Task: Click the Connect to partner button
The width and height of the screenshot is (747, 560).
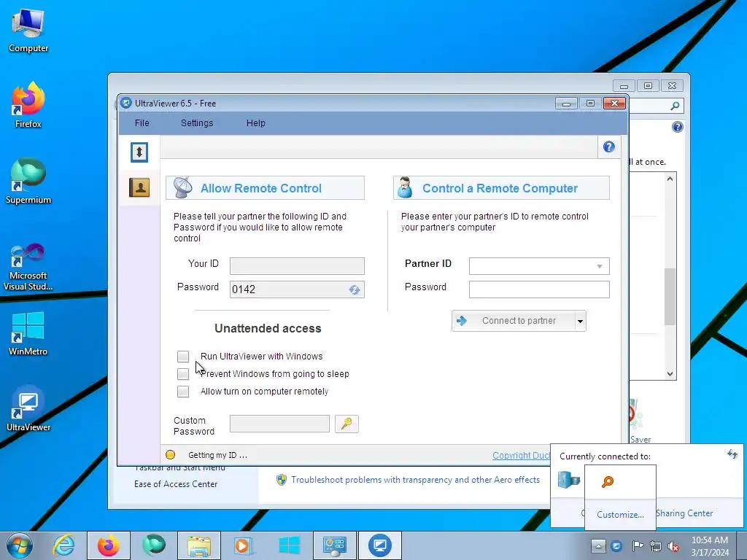Action: click(x=514, y=321)
